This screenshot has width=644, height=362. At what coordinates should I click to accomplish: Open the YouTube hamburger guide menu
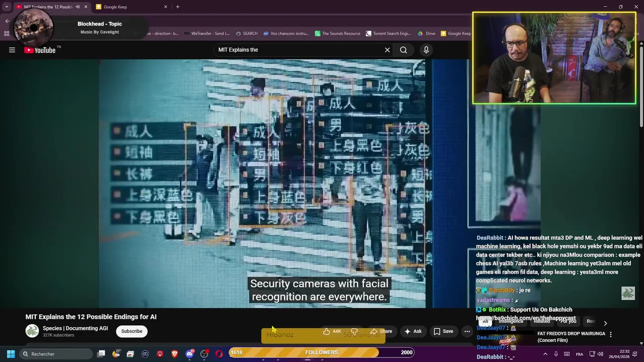coord(12,50)
